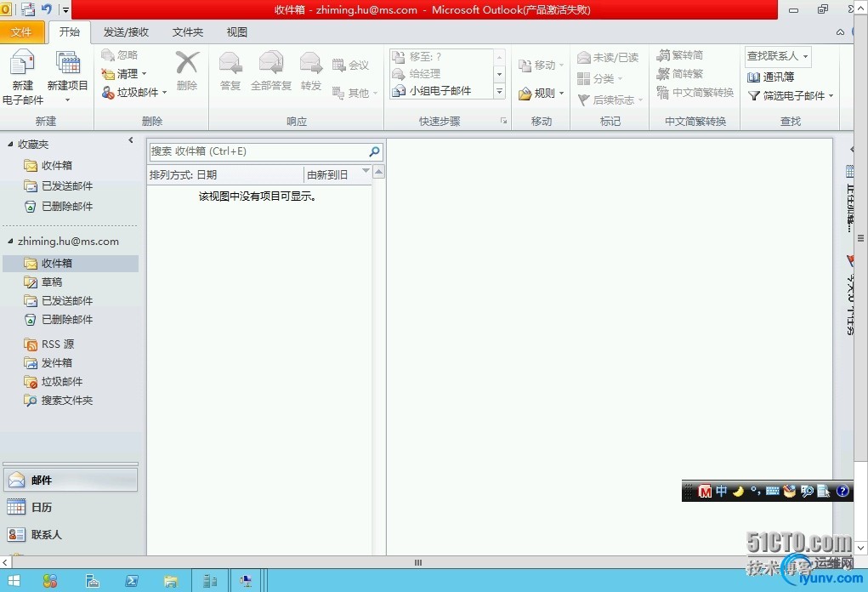Screen dimensions: 868x592
Task: Click the Filter Email (筛选电子邮件) funnel icon
Action: tap(753, 96)
